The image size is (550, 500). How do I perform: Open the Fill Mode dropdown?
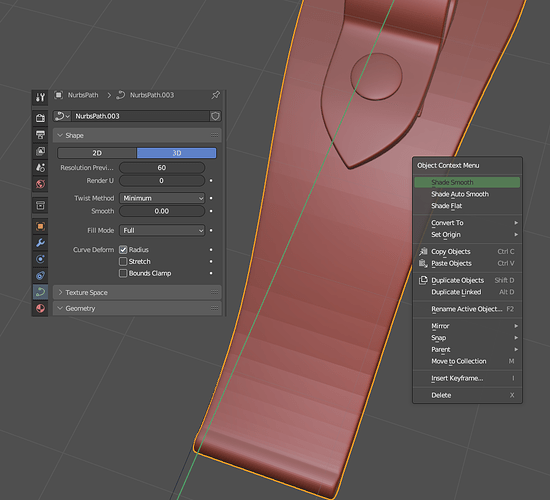pos(162,231)
